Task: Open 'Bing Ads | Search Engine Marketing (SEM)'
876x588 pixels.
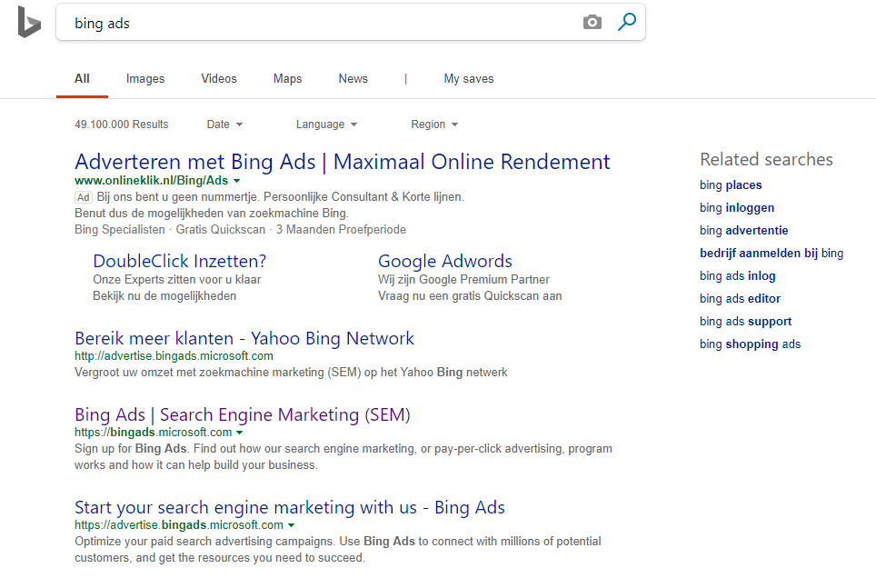Action: point(243,414)
